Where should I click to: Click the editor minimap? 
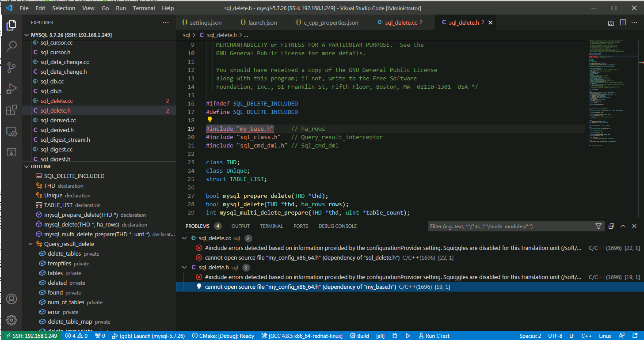coord(612,97)
